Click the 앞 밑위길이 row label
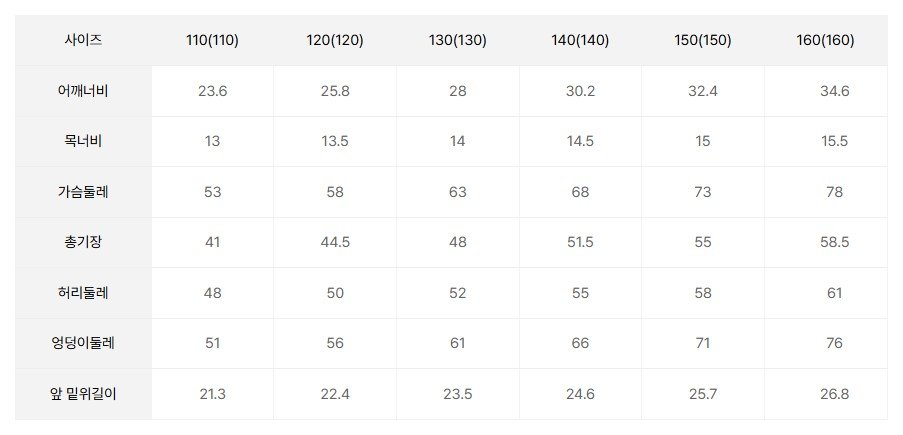 coord(84,394)
